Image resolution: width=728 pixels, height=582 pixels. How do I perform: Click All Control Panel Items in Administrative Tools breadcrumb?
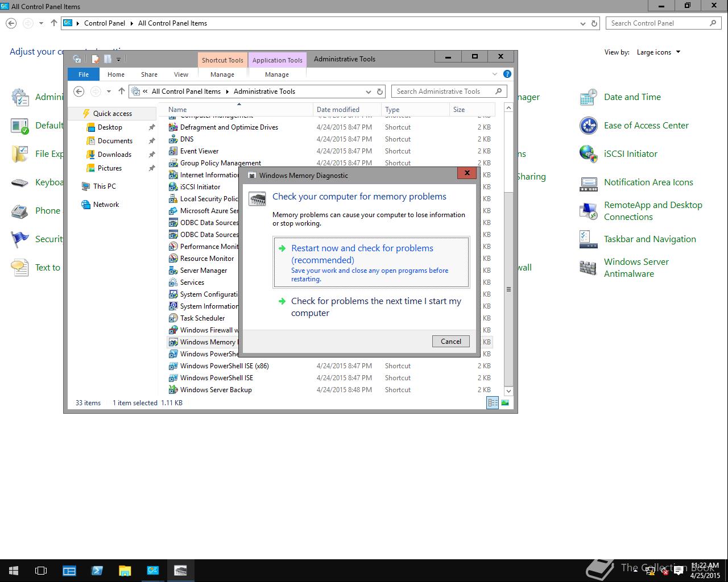click(186, 92)
